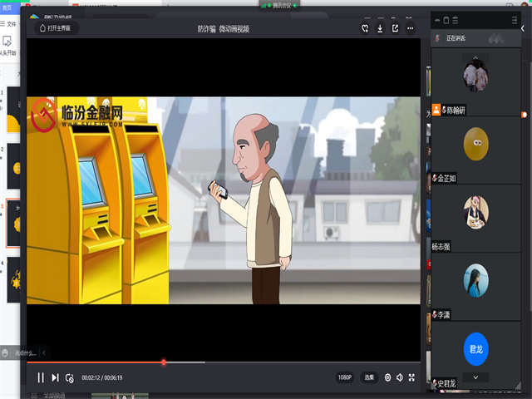Screen dimensions: 532x399
Task: Switch to the 首页 tab
Action: [x=7, y=7]
